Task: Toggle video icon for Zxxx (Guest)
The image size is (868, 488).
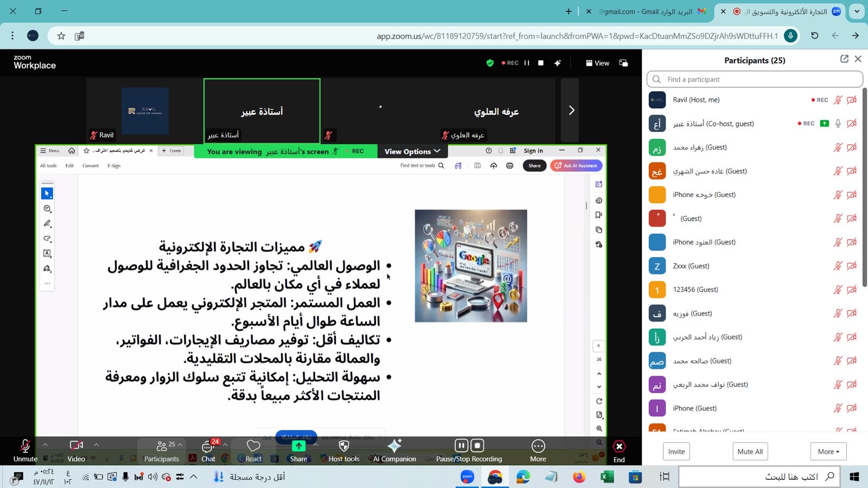Action: click(852, 266)
